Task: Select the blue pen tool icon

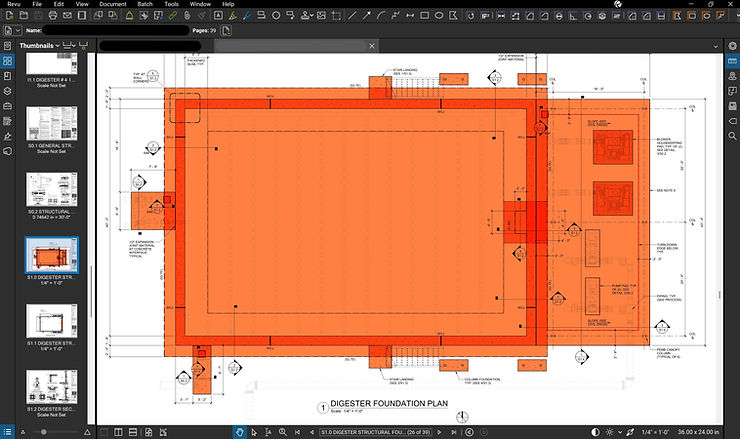Action: coord(247,16)
